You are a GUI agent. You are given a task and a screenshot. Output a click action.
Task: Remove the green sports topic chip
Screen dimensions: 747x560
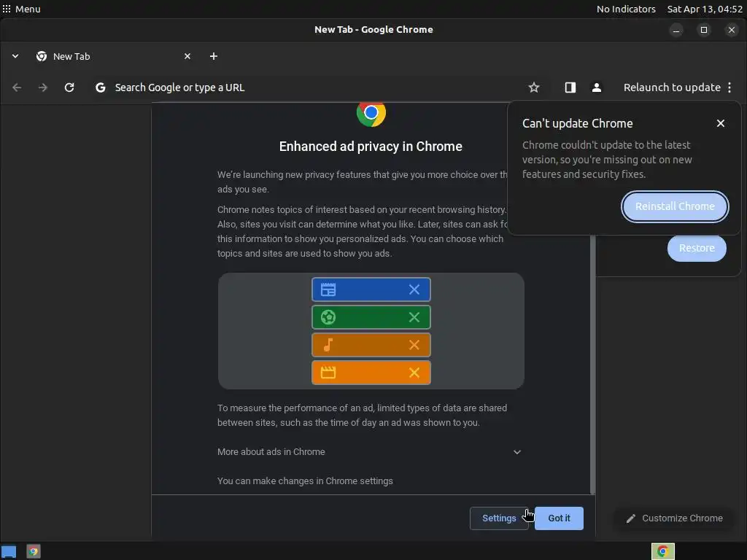coord(414,317)
